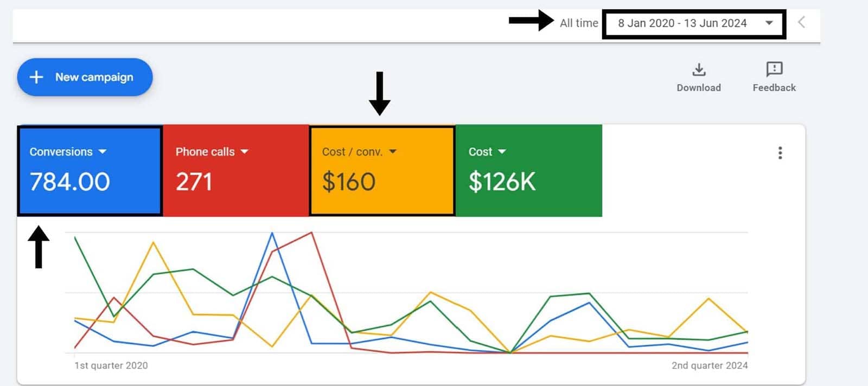This screenshot has height=386, width=868.
Task: Open the three-dot more options menu
Action: [x=780, y=153]
